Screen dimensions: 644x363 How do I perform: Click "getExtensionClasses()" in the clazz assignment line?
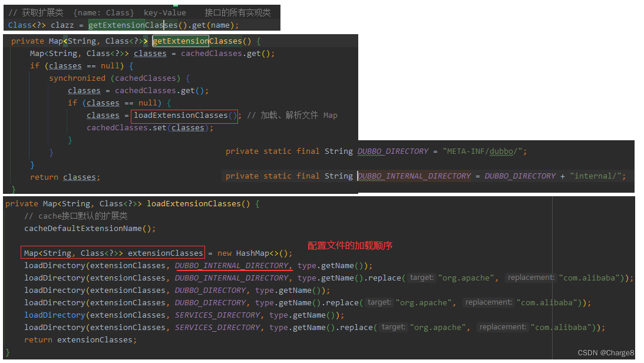click(x=138, y=25)
